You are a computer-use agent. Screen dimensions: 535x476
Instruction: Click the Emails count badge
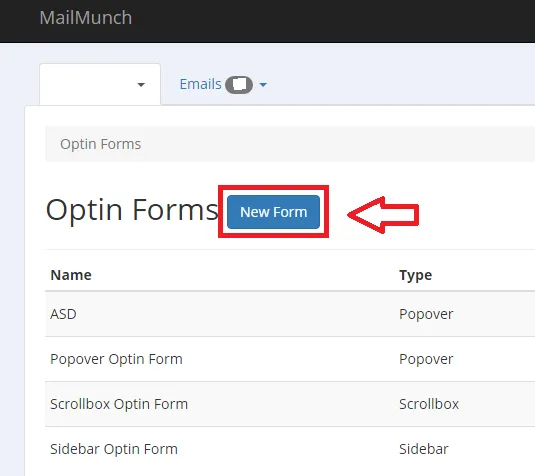[239, 85]
